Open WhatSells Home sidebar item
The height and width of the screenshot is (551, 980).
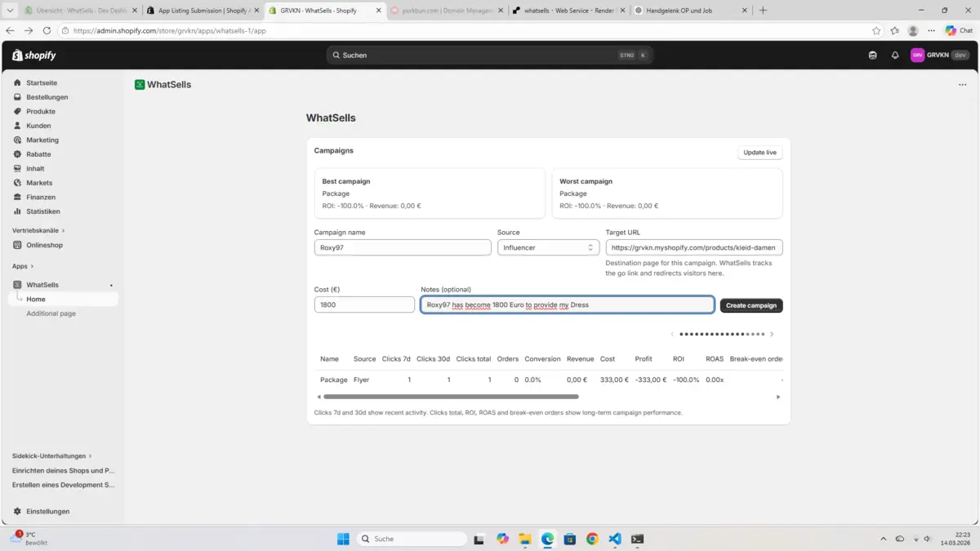36,300
